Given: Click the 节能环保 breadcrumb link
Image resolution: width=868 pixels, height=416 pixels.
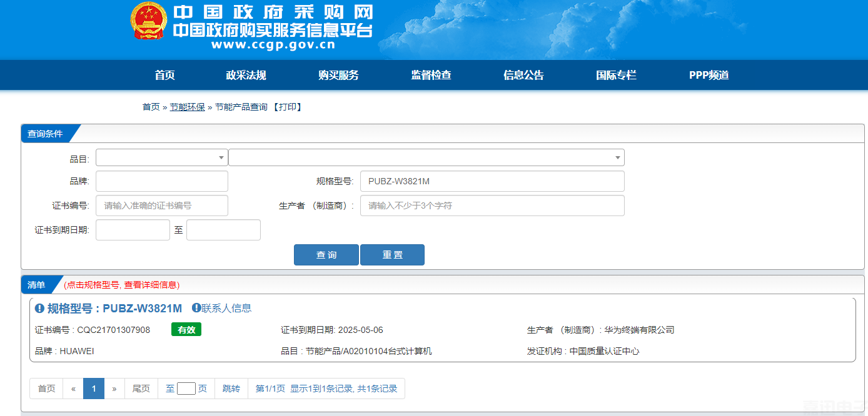Looking at the screenshot, I should point(187,107).
